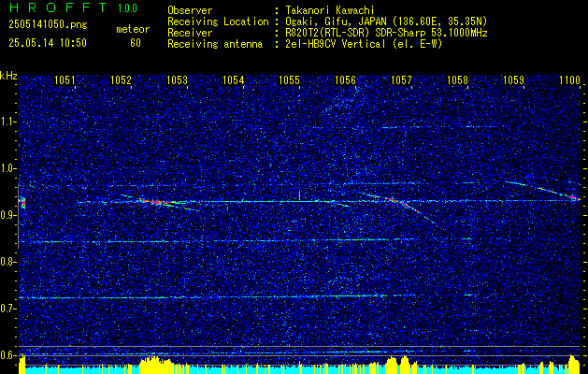Click the 1051 time marker

click(65, 79)
